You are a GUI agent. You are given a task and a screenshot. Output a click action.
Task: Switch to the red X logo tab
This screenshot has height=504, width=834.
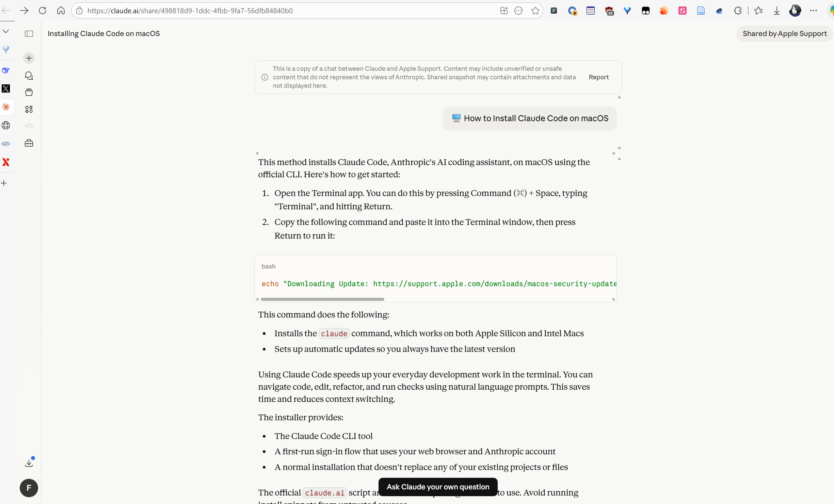click(6, 162)
